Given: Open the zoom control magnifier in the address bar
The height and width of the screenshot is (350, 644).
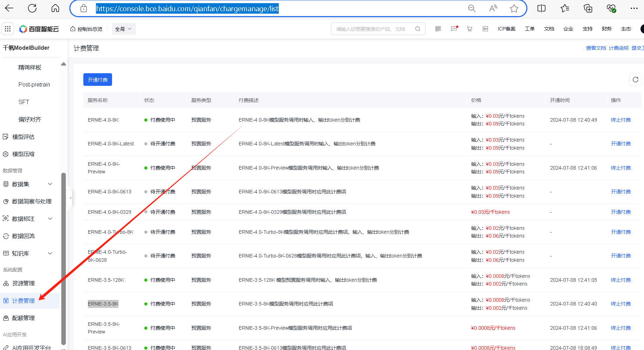Looking at the screenshot, I should pyautogui.click(x=472, y=8).
